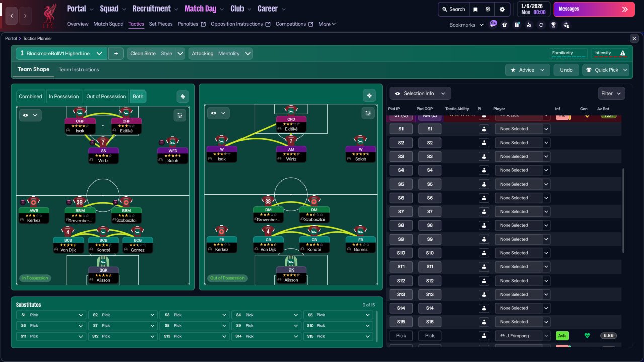Viewport: 644px width, 362px height.
Task: Close the Tactics Planner panel
Action: click(634, 39)
